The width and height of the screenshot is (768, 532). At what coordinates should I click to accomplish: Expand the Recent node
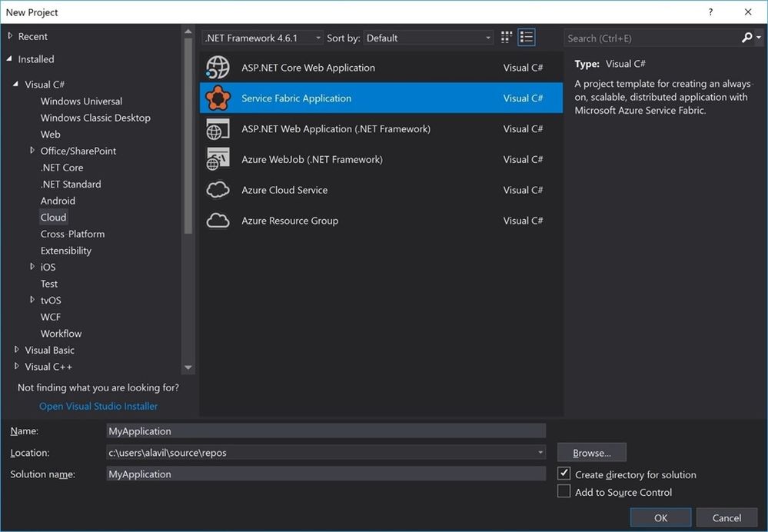coord(10,36)
